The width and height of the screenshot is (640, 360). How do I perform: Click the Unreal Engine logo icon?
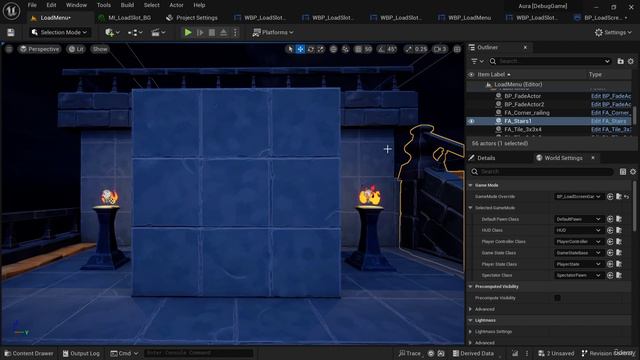(x=11, y=11)
